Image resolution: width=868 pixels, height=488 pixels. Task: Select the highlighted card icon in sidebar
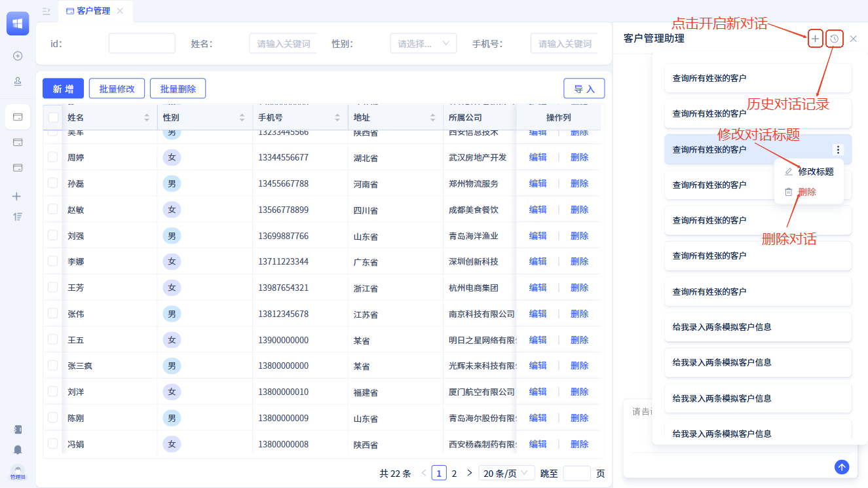tap(18, 117)
